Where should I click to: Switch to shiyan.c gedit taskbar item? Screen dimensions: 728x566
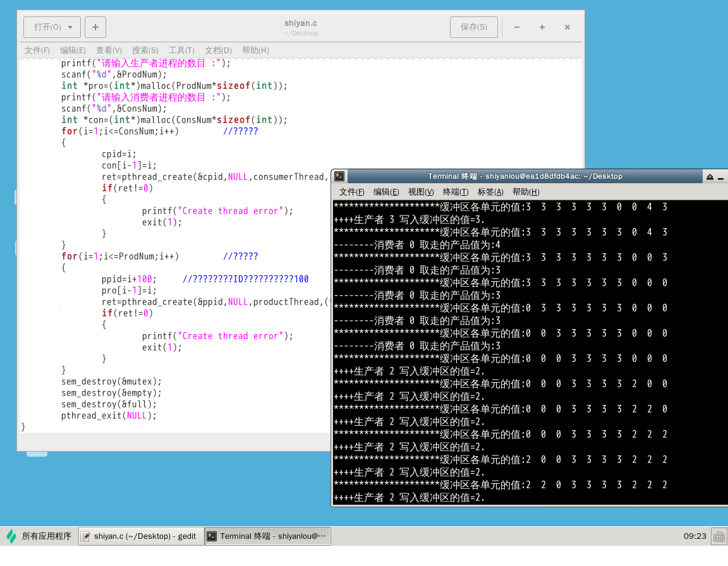(x=142, y=536)
